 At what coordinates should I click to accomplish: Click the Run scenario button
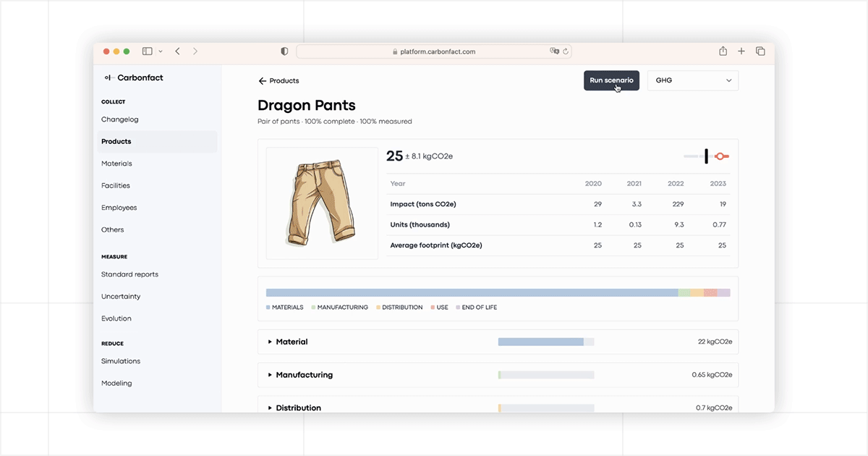coord(611,80)
